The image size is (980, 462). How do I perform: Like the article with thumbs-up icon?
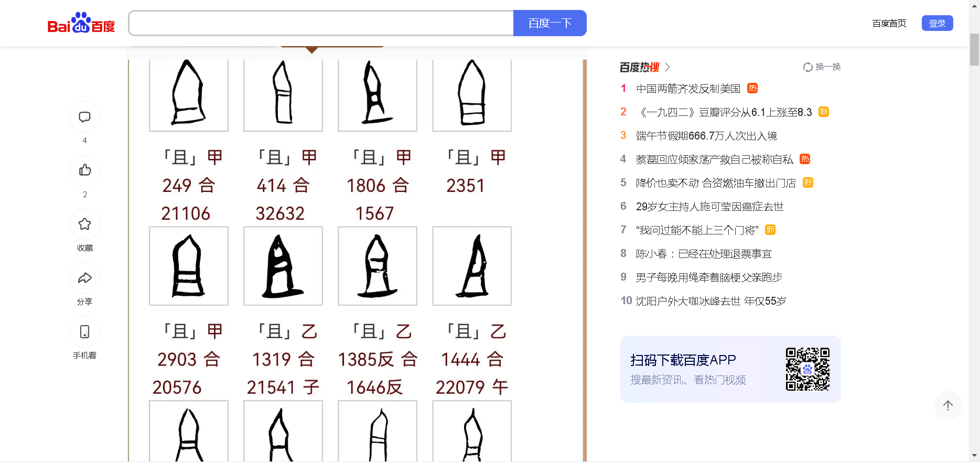[x=84, y=170]
